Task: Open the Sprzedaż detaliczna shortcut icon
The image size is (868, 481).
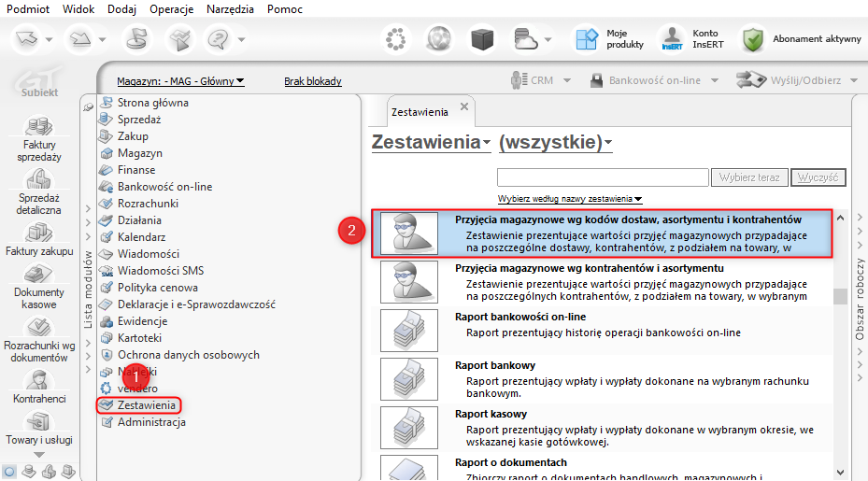Action: (38, 178)
